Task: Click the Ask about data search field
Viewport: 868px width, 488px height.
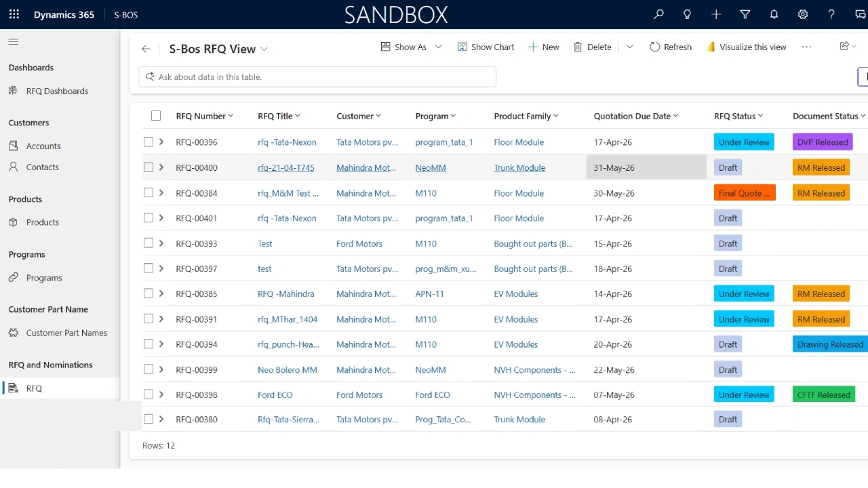Action: click(317, 77)
